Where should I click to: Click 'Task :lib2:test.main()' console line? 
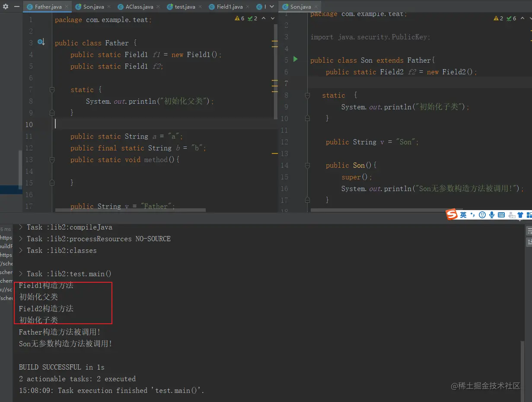pyautogui.click(x=65, y=274)
